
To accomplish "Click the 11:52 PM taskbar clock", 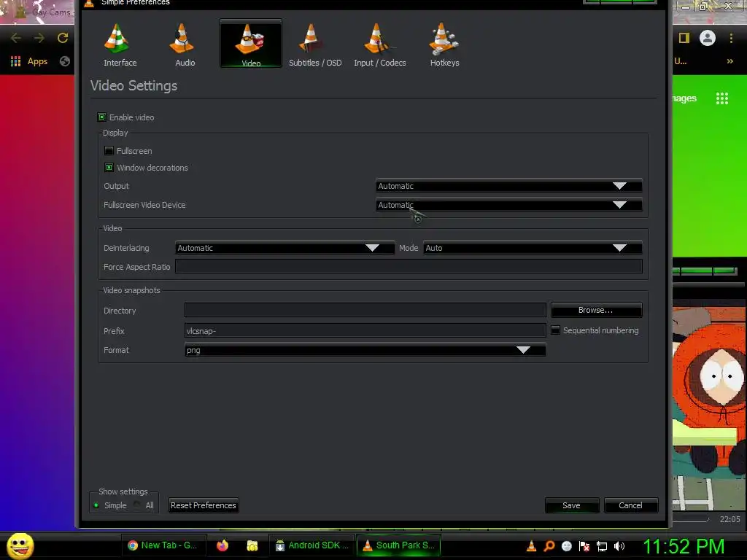I will [684, 546].
